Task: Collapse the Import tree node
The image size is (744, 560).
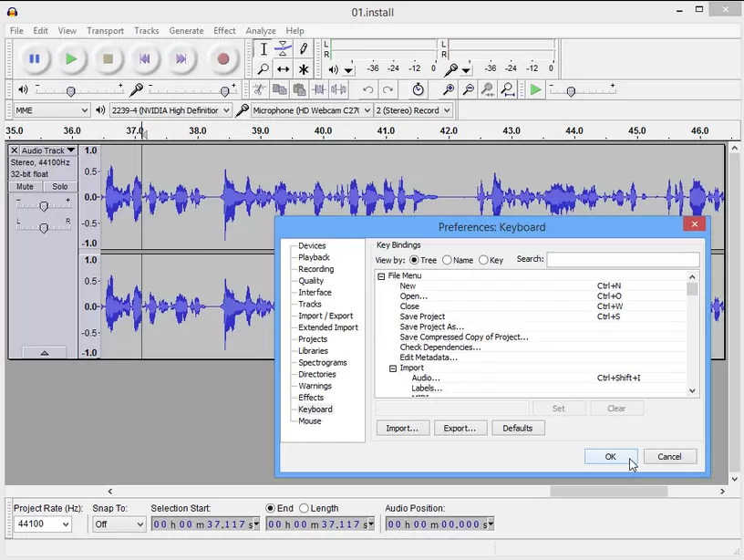Action: tap(393, 368)
